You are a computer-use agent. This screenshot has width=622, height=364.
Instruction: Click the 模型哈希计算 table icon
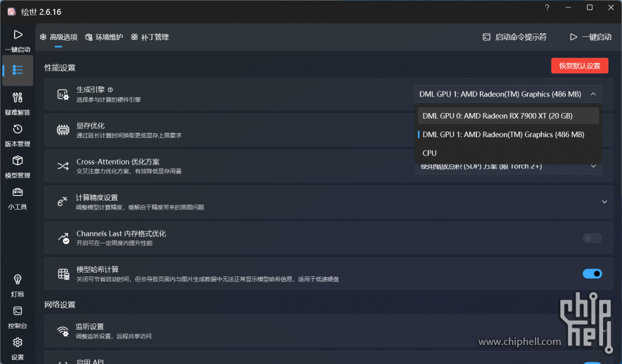[x=64, y=274]
